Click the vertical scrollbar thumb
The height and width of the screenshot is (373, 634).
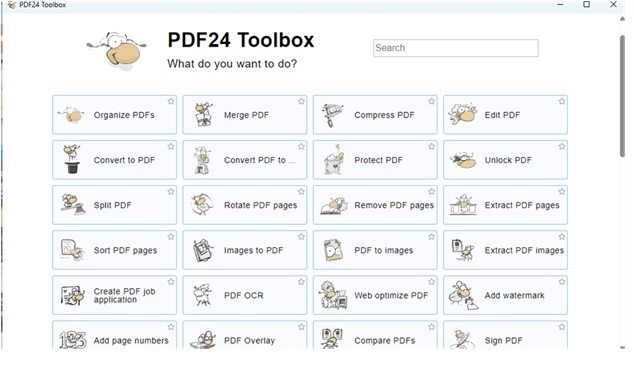pyautogui.click(x=623, y=96)
